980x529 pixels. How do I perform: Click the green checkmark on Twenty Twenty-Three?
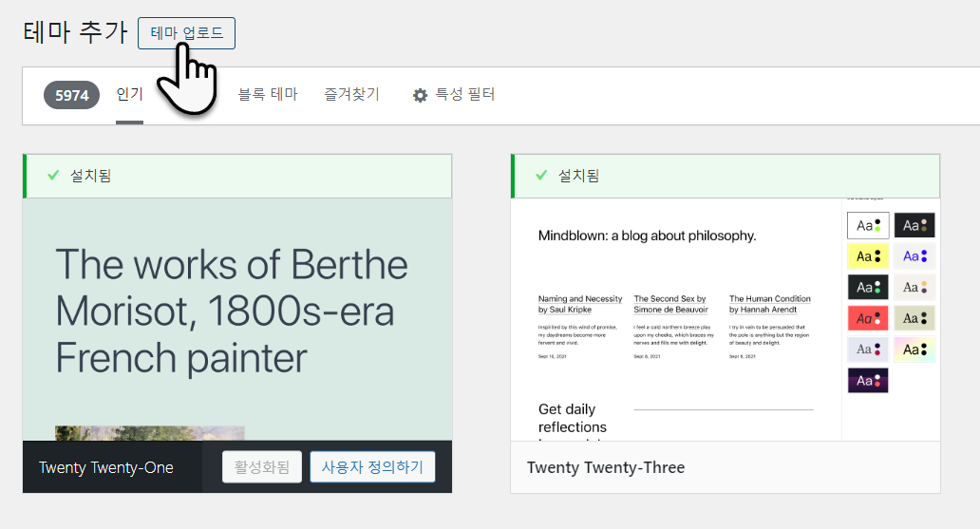[x=542, y=175]
